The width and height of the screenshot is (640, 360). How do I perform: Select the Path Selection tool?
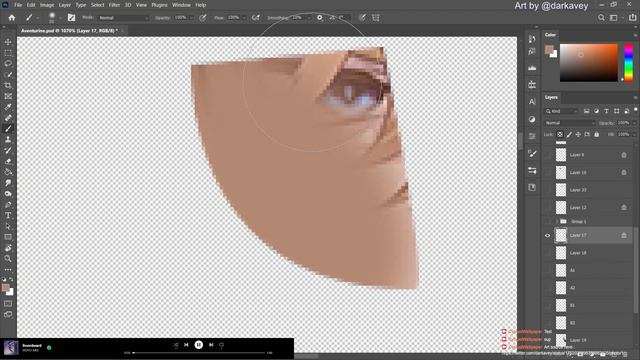(8, 226)
